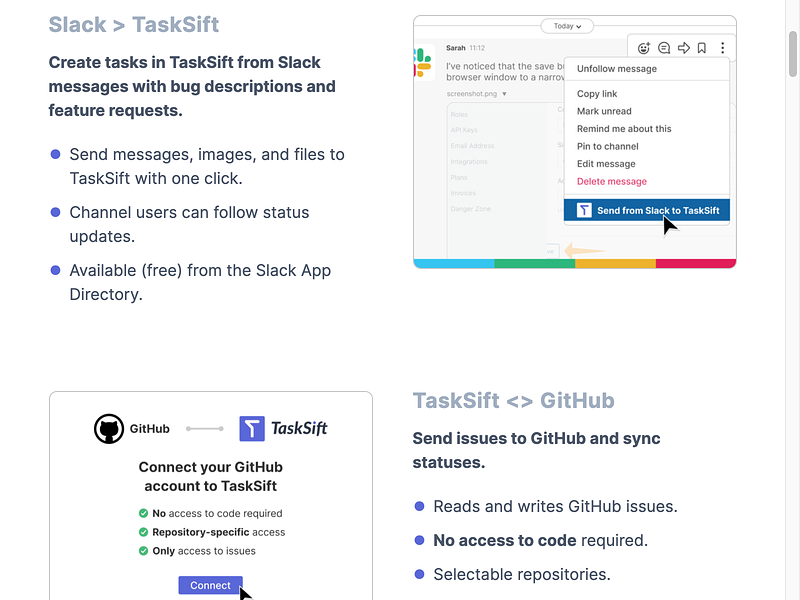Click the GitHub label next to Octocat

click(x=149, y=429)
